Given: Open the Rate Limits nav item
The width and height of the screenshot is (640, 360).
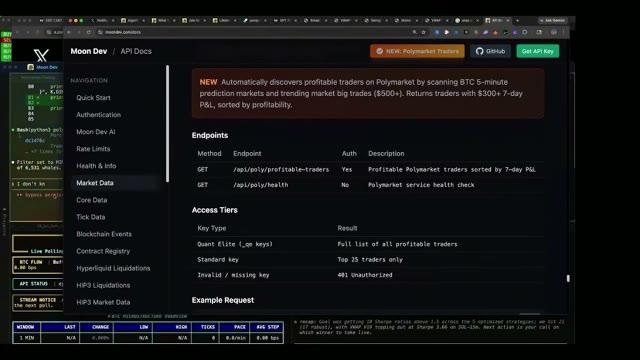Looking at the screenshot, I should pyautogui.click(x=93, y=149).
